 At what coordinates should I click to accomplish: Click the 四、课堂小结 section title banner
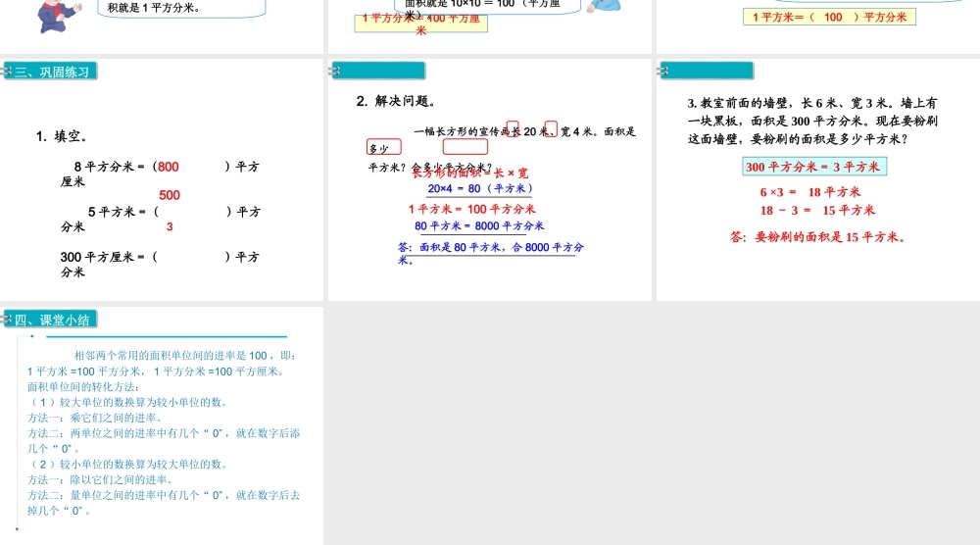[x=55, y=320]
